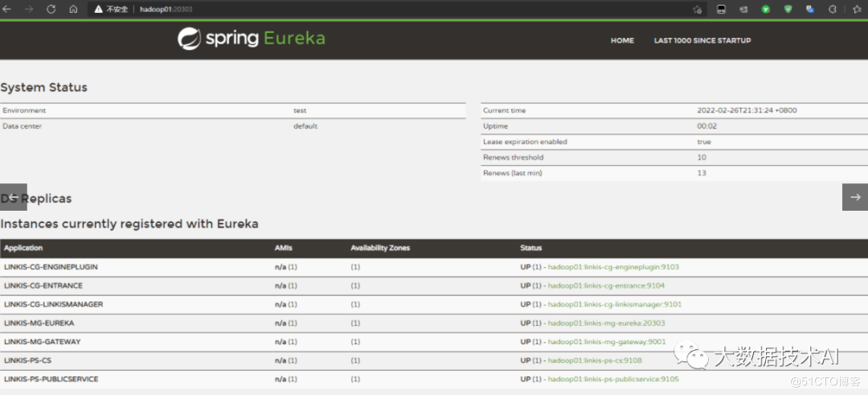Screen dimensions: 868x395
Task: Open the green shield adblock extension
Action: [x=788, y=9]
